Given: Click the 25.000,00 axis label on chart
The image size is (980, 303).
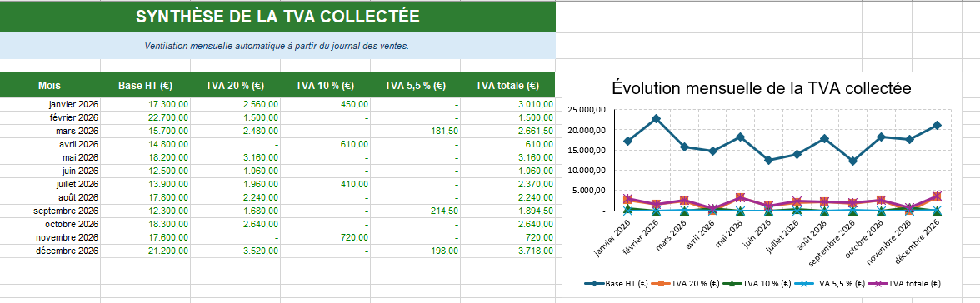Looking at the screenshot, I should [587, 110].
